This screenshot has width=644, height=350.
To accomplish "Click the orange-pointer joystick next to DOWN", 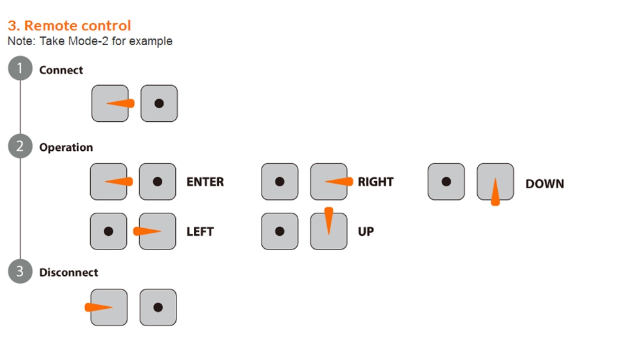I will (x=495, y=181).
